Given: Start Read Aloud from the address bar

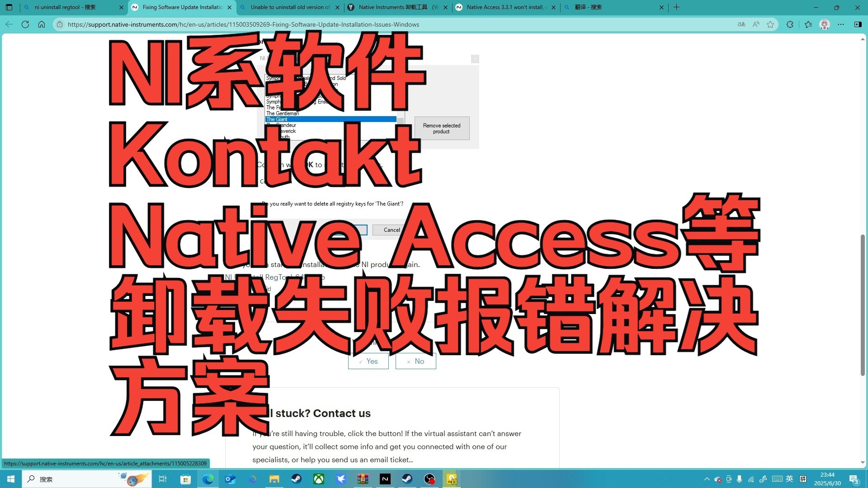Looking at the screenshot, I should pos(756,24).
